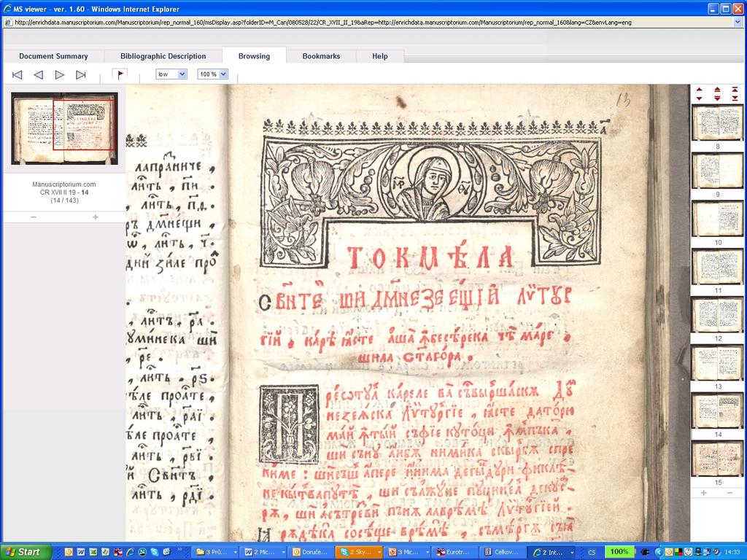
Task: Add a bookmark with the flag icon
Action: (x=120, y=75)
